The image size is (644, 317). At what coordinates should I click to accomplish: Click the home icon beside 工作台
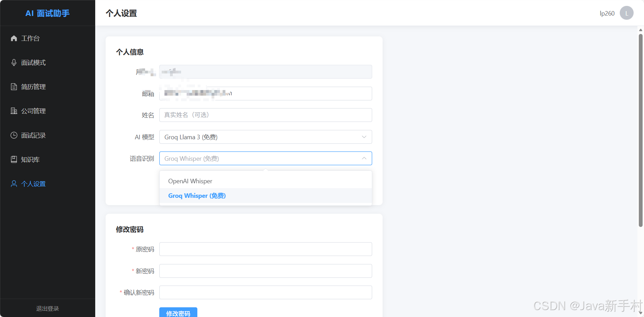tap(14, 38)
